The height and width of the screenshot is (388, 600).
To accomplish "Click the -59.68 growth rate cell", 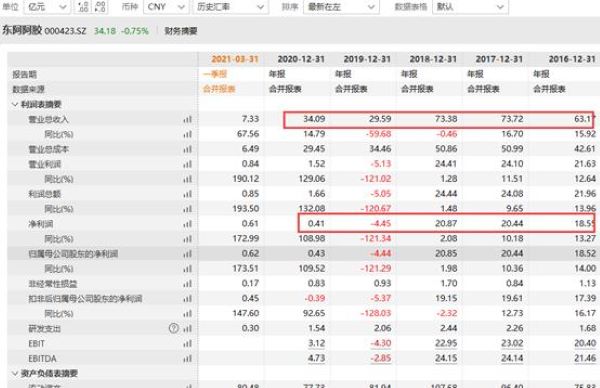I will tap(379, 134).
